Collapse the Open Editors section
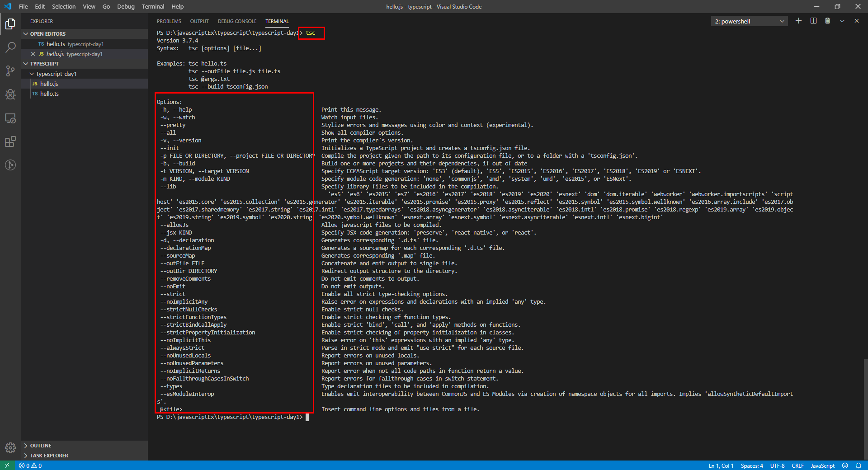This screenshot has height=470, width=868. [x=85, y=34]
